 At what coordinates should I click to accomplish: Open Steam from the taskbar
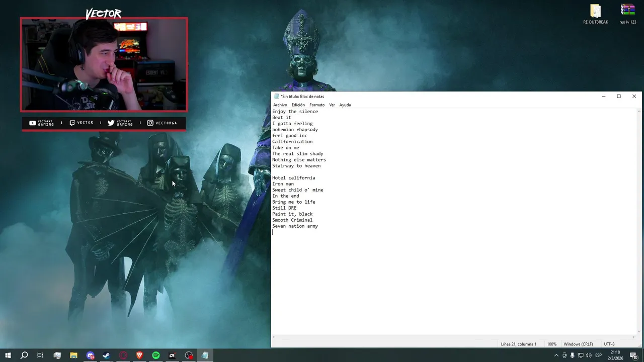coord(107,355)
